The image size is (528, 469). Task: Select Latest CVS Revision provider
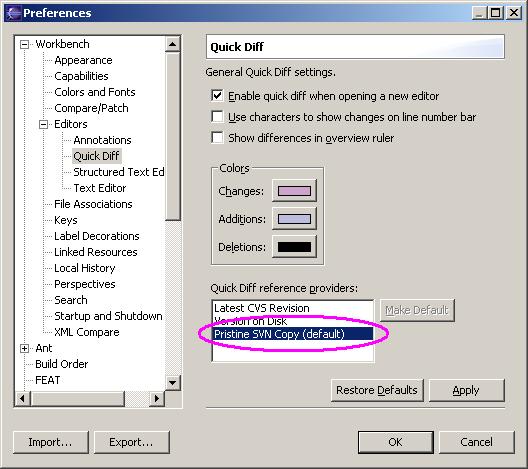(x=262, y=308)
